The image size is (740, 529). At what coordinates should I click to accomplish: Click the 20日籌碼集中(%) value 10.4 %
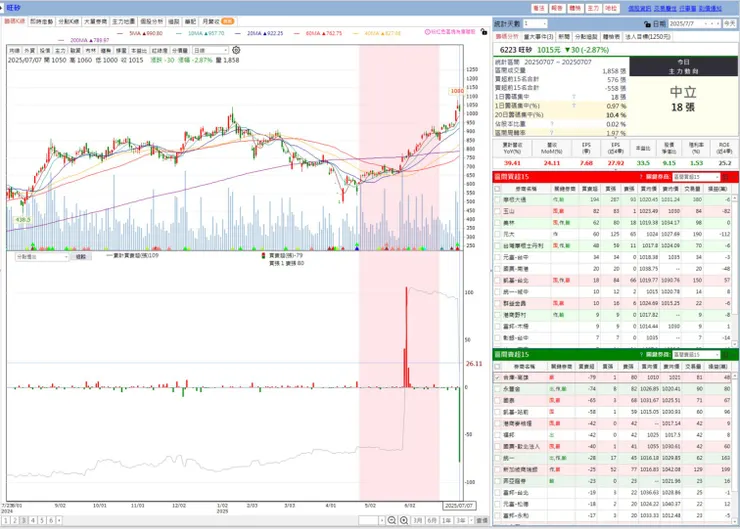click(x=616, y=115)
